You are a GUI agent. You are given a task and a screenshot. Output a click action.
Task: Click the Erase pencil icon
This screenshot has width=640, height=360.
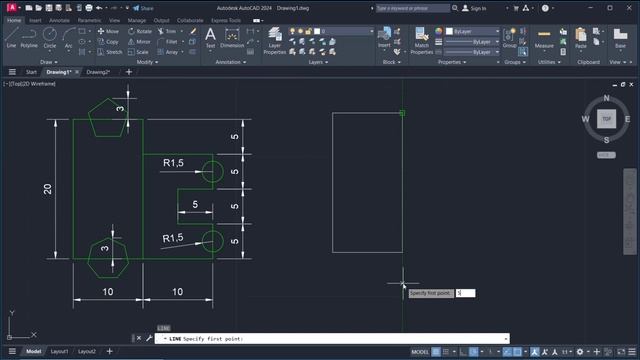click(193, 31)
